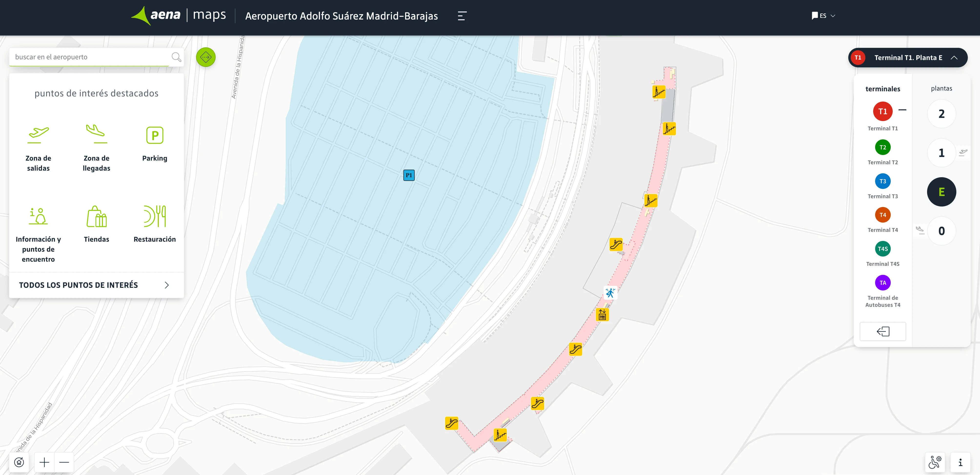This screenshot has height=475, width=980.
Task: Select floor 0 in the plantas panel
Action: (x=941, y=231)
